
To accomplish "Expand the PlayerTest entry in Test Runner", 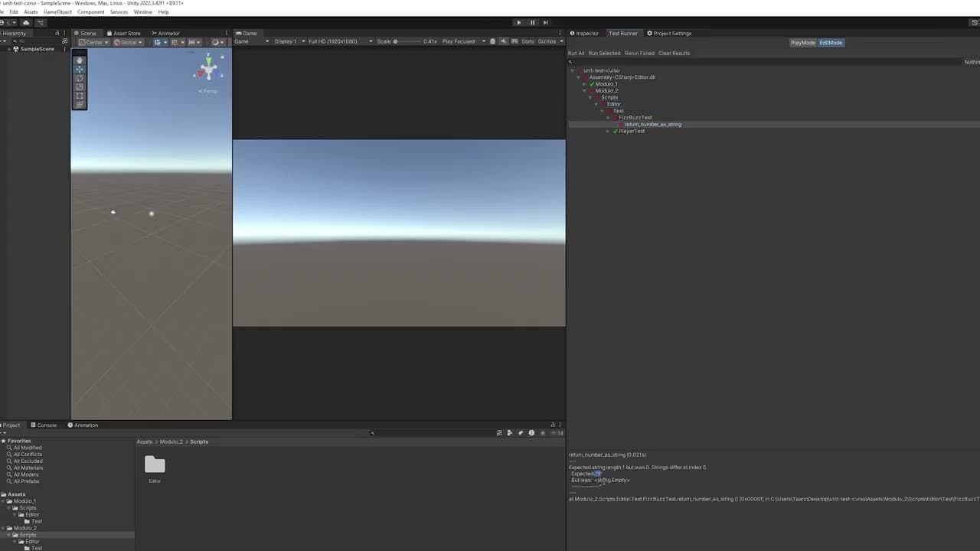I will [x=608, y=131].
